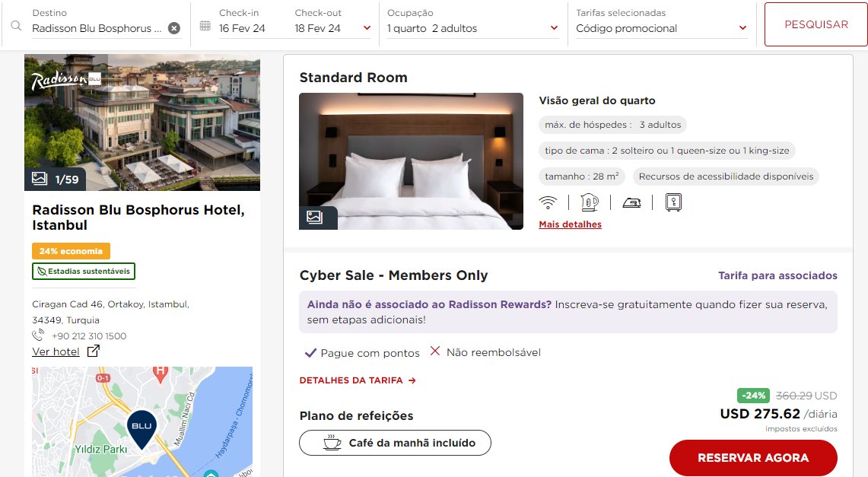Click the RESERVAR AGORA button
Viewport: 868px width, 477px height.
753,458
